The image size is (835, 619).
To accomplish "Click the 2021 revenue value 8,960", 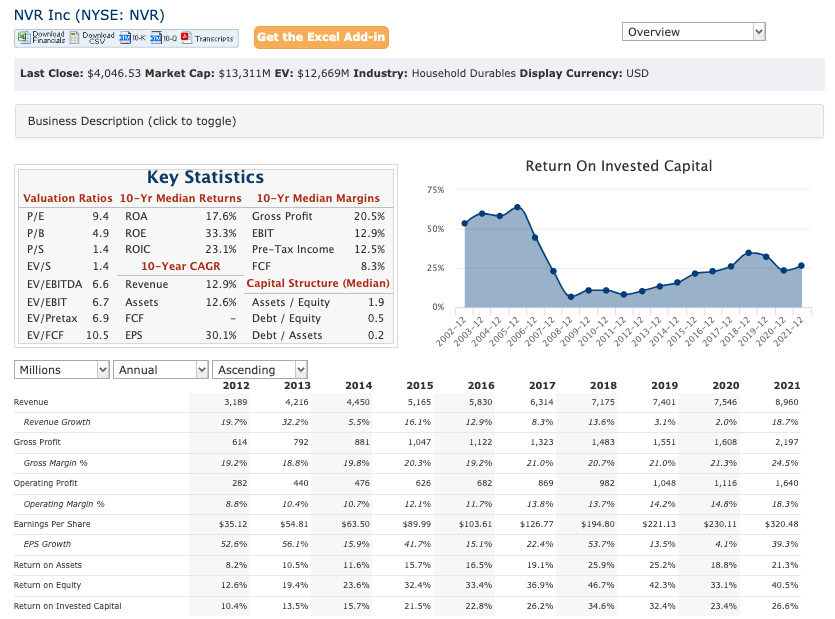I will (x=787, y=402).
